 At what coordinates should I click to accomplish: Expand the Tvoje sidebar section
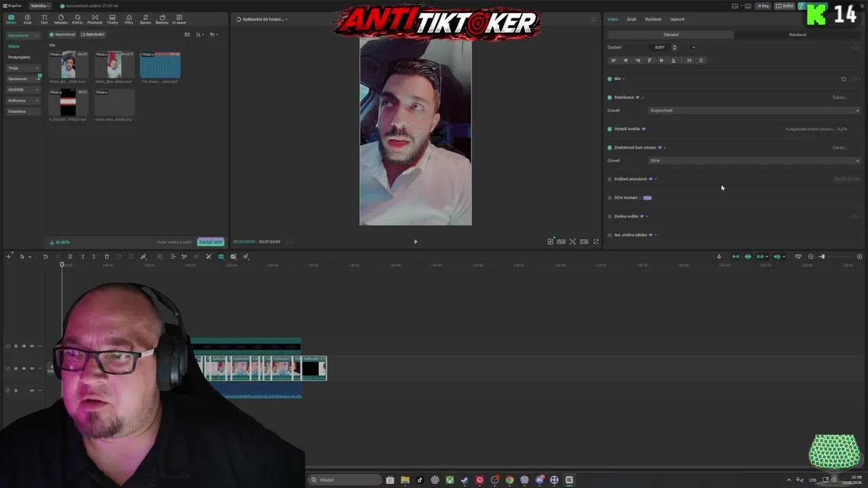(23, 68)
